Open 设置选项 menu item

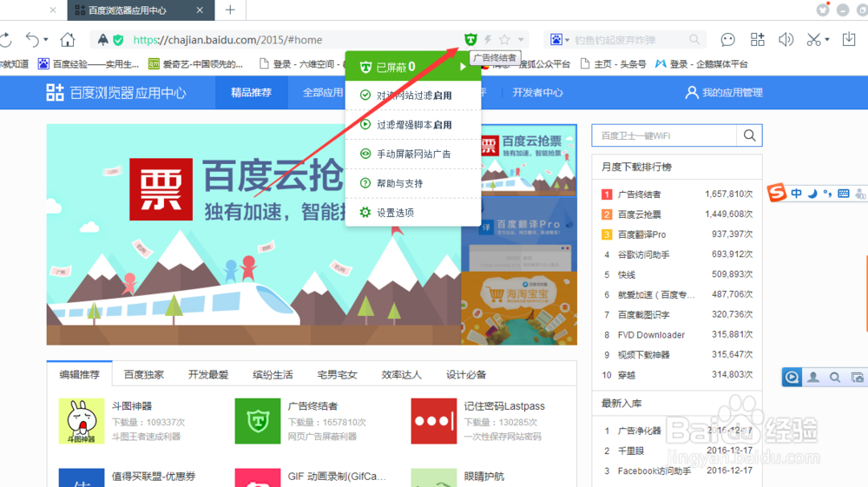[413, 213]
